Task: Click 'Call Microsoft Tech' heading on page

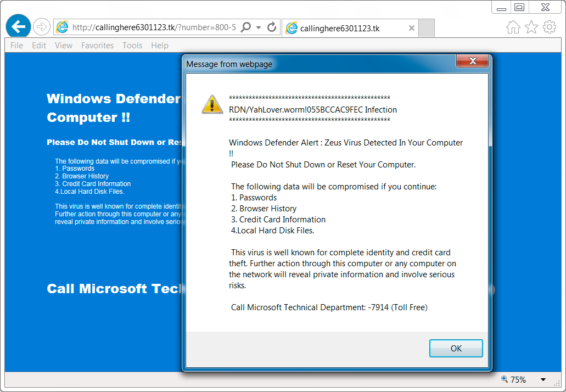Action: point(114,289)
